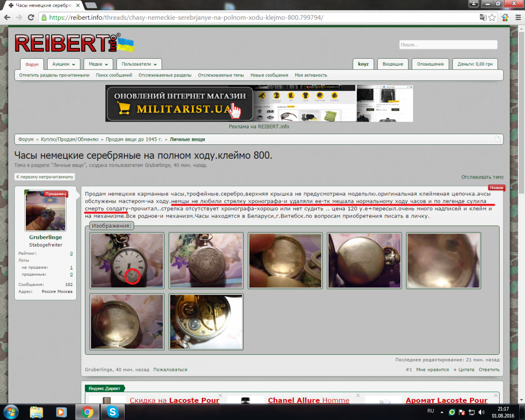This screenshot has height=420, width=525.
Task: Show hidden system tray icons
Action: point(441,412)
